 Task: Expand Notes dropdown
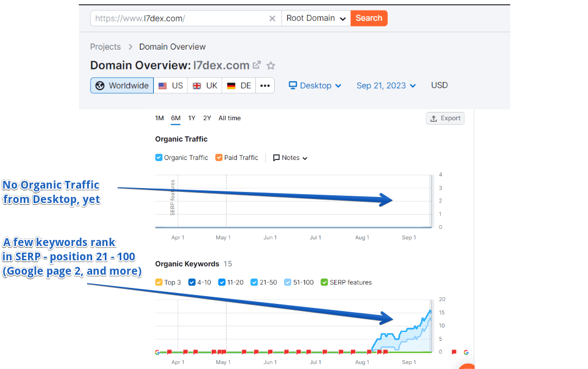click(290, 158)
